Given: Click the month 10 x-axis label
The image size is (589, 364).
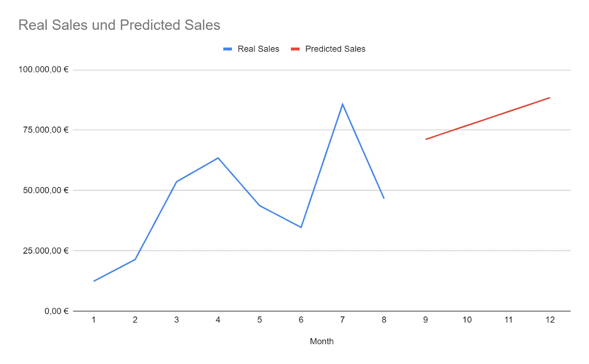Looking at the screenshot, I should coord(467,320).
